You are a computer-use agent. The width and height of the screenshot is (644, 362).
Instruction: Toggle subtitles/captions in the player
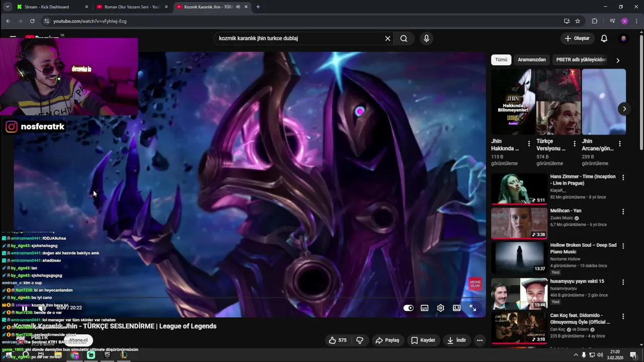pyautogui.click(x=425, y=308)
